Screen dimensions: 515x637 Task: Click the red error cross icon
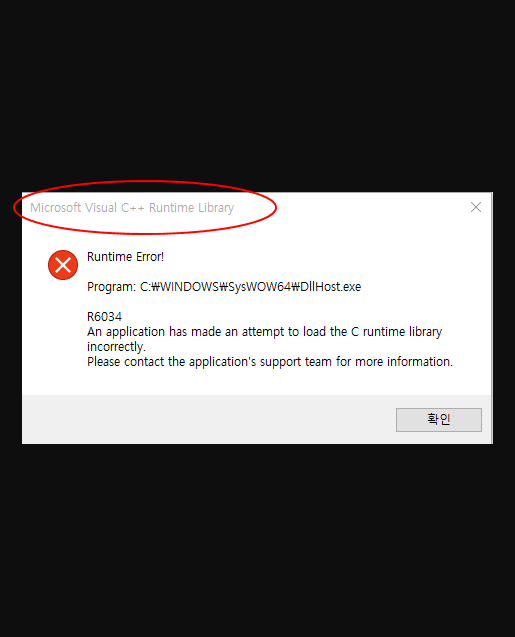[x=63, y=265]
